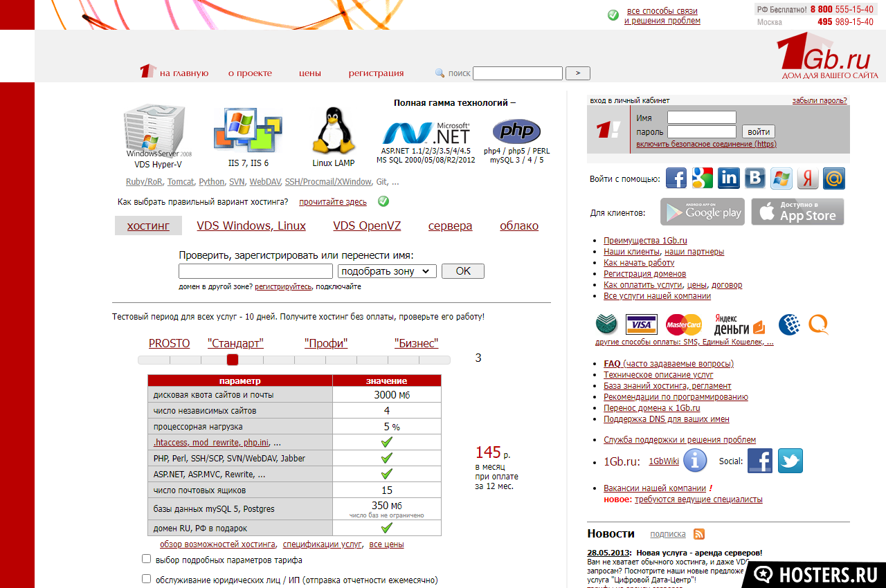Click the MasterCard payment icon

click(684, 324)
